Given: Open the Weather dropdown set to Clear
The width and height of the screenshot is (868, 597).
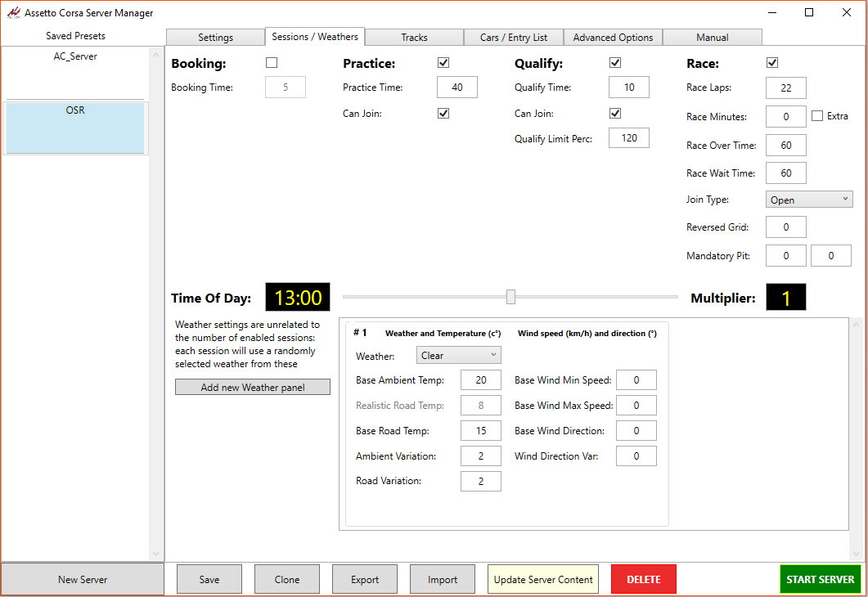Looking at the screenshot, I should pos(458,355).
